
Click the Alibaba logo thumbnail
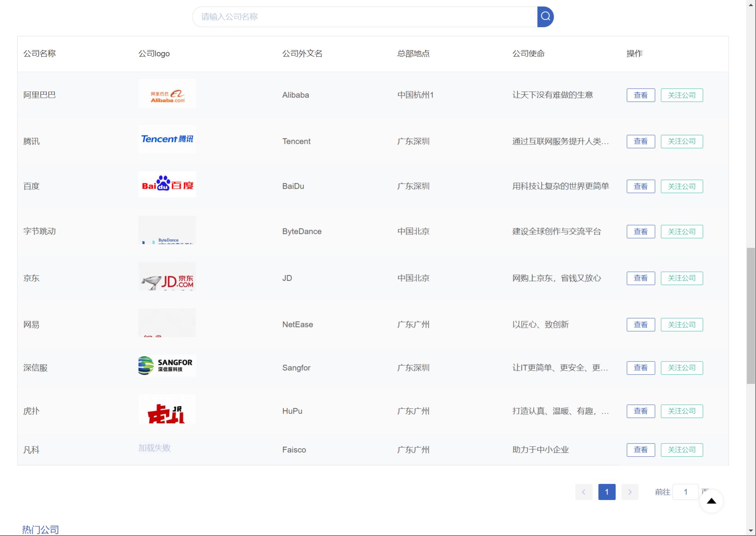[167, 94]
